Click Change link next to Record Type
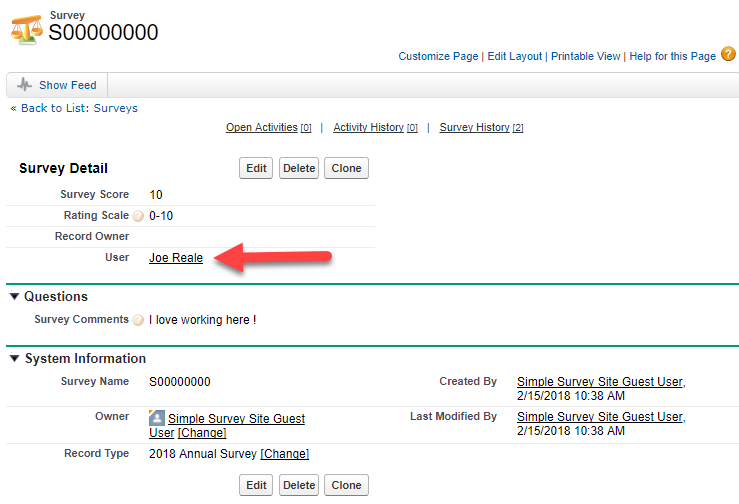Screen dimensions: 739x504 pos(284,454)
